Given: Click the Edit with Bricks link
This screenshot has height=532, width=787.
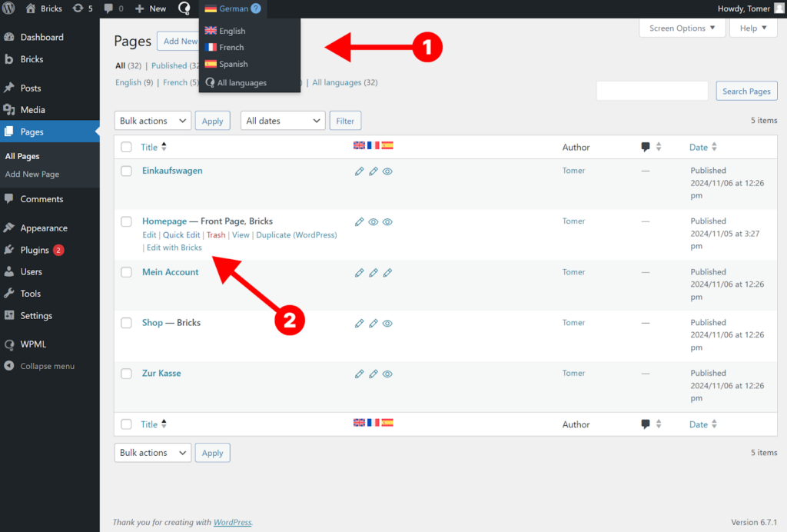Looking at the screenshot, I should coord(174,248).
